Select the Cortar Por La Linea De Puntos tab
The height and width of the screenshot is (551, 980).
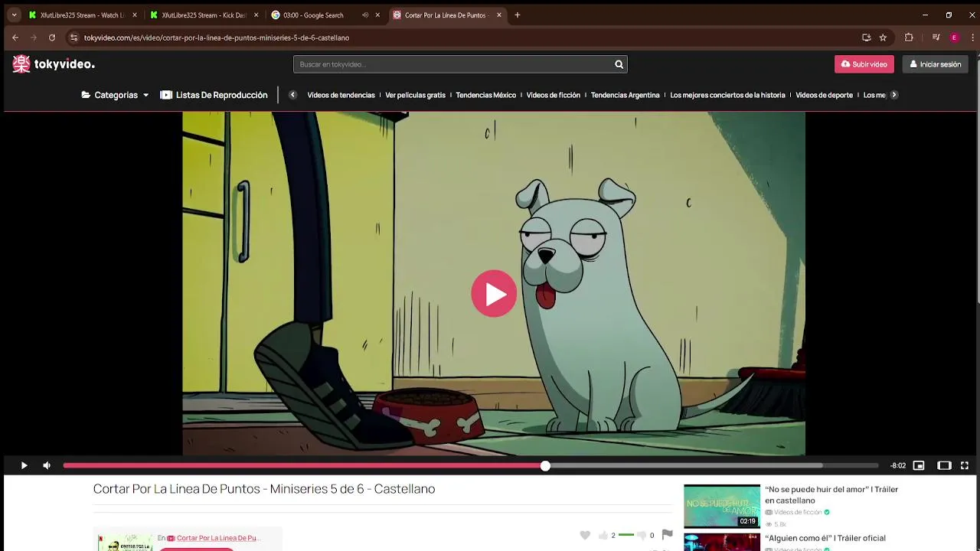point(444,15)
